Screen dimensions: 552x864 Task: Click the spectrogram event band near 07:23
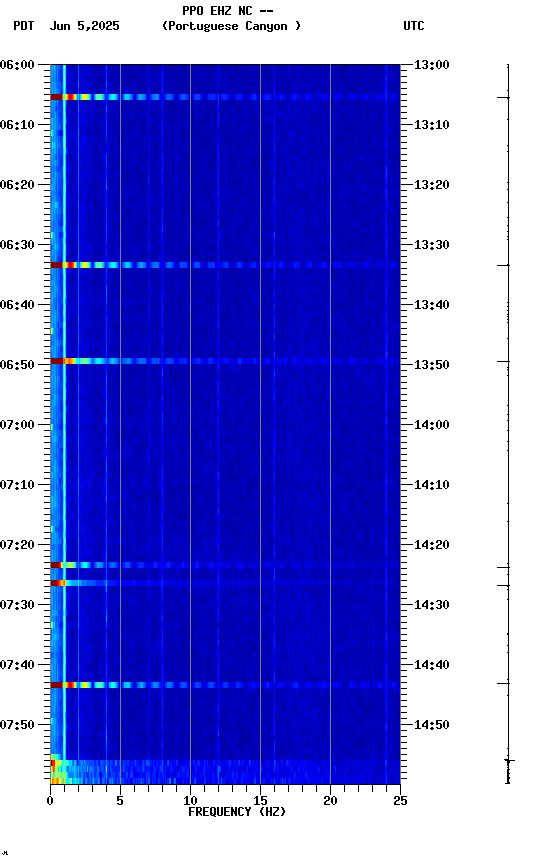225,565
